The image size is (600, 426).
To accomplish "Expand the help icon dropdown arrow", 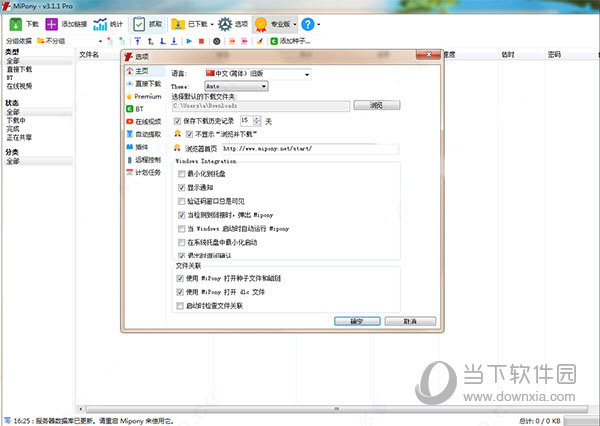I will tap(319, 24).
